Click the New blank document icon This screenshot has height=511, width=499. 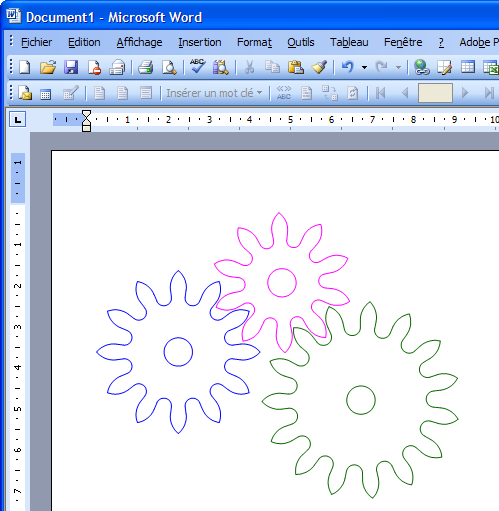point(25,67)
